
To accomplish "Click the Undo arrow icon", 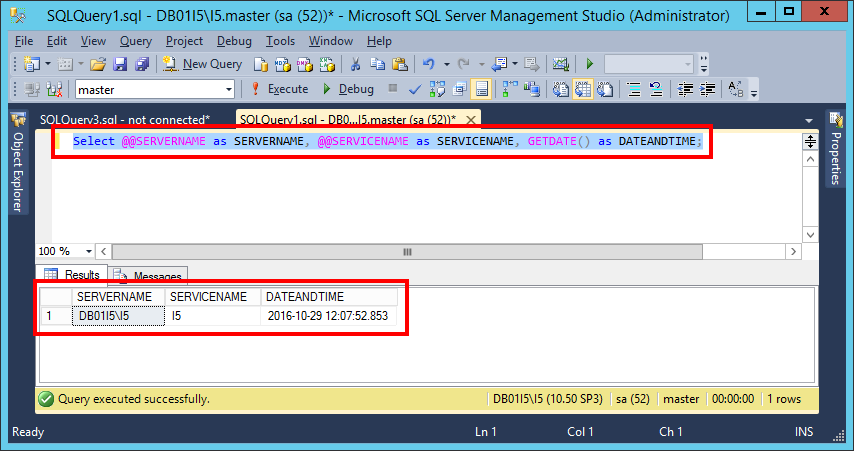I will tap(429, 64).
